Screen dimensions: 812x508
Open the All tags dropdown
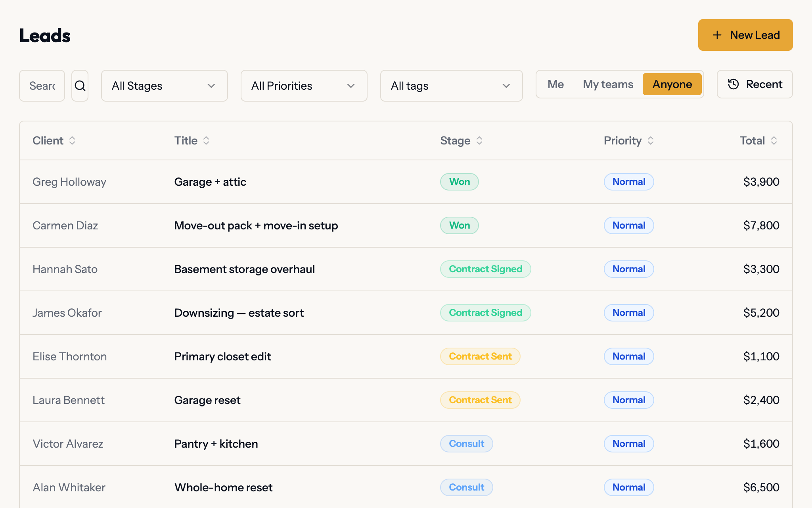[452, 86]
